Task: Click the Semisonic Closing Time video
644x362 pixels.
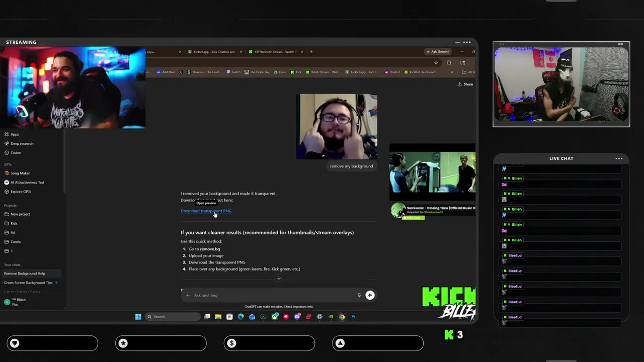Action: [432, 172]
